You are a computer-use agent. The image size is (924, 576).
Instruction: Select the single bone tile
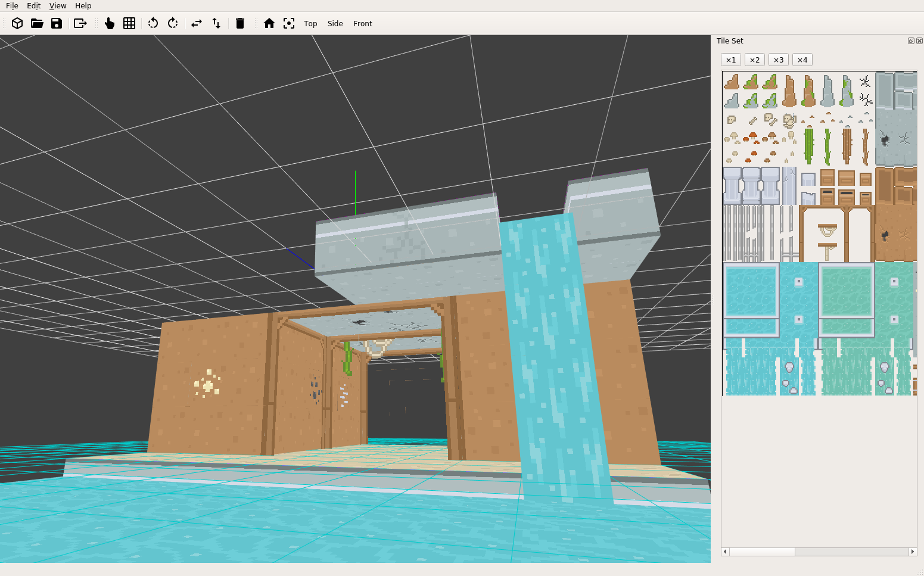[752, 120]
